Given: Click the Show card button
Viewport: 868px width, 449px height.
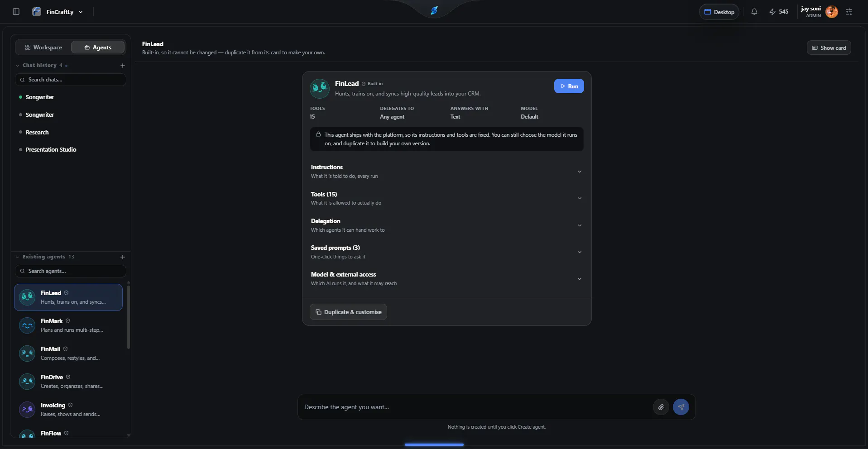Looking at the screenshot, I should (x=829, y=48).
